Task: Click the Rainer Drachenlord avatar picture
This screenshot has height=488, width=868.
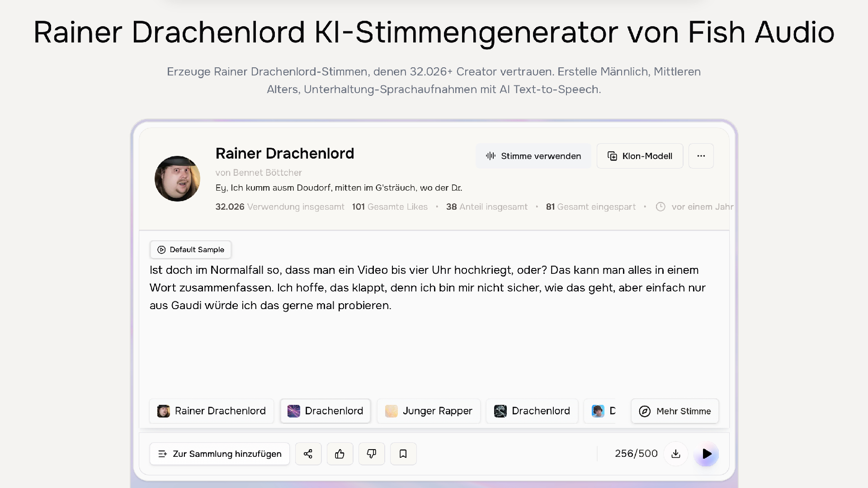Action: coord(177,178)
